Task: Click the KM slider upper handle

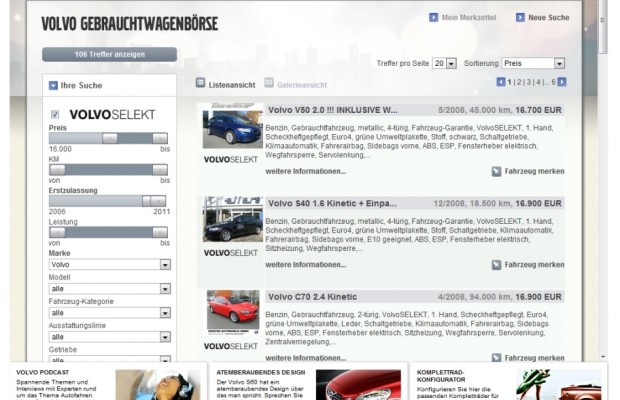Action: (x=160, y=170)
